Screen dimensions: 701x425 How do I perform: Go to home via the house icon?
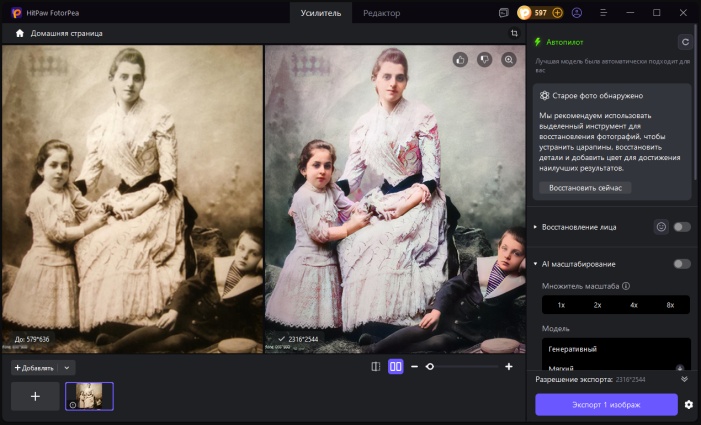click(20, 34)
